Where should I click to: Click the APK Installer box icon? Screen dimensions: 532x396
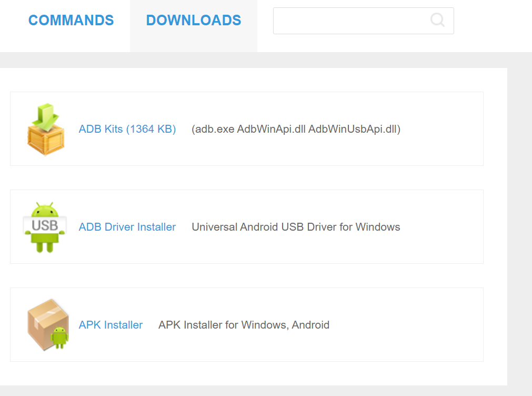point(48,325)
